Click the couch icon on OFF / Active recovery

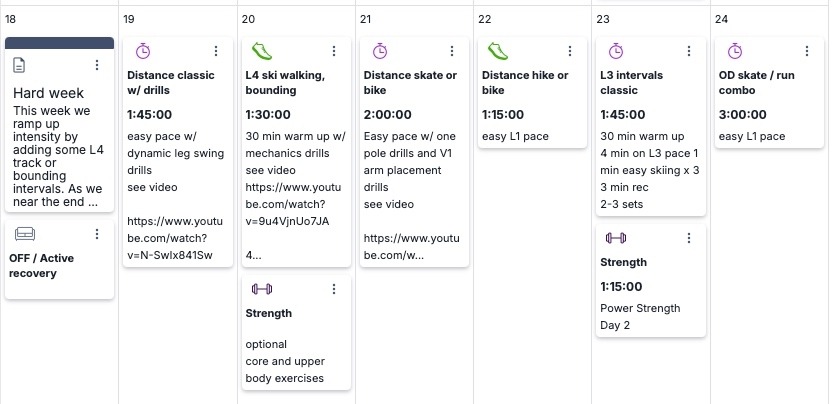[x=24, y=233]
